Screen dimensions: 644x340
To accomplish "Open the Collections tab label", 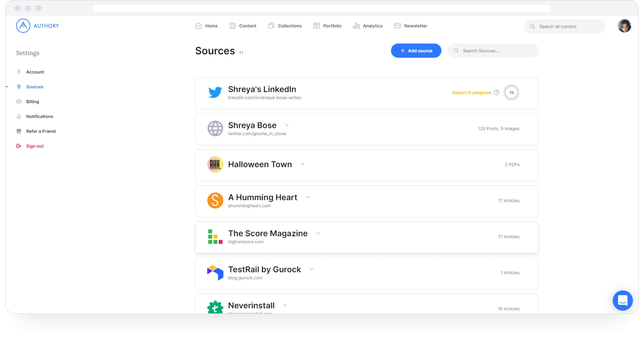I will point(290,26).
